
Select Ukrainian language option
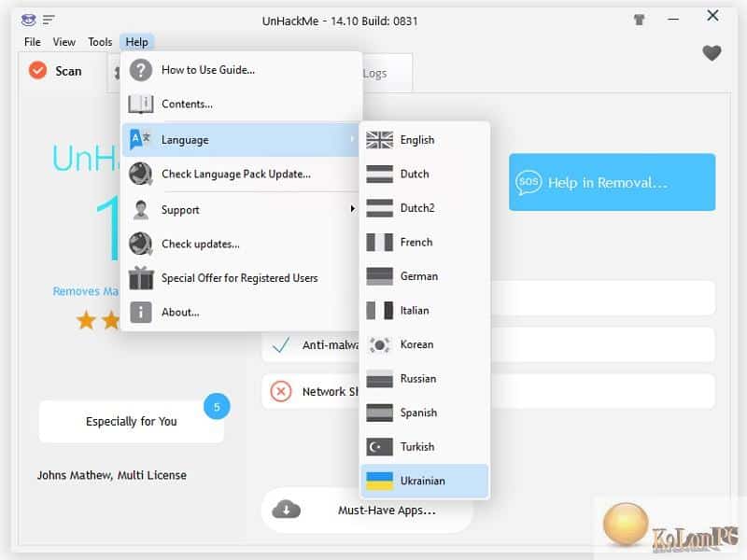pyautogui.click(x=425, y=481)
